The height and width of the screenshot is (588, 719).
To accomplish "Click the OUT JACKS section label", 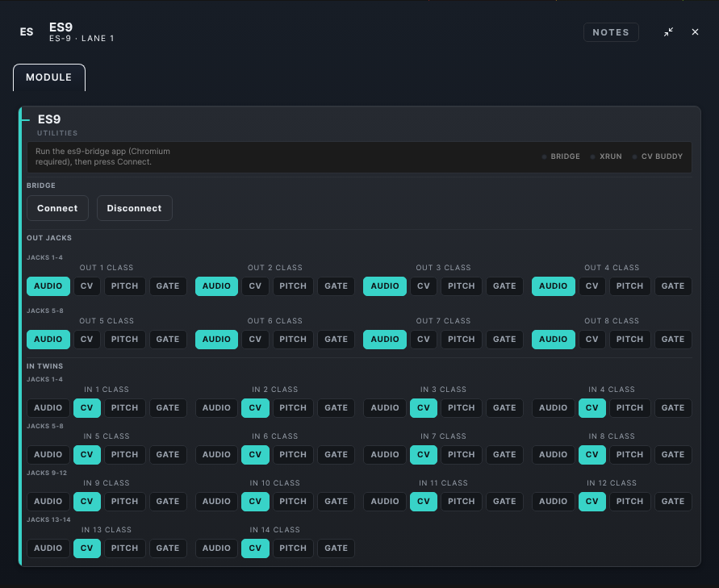I will click(49, 238).
